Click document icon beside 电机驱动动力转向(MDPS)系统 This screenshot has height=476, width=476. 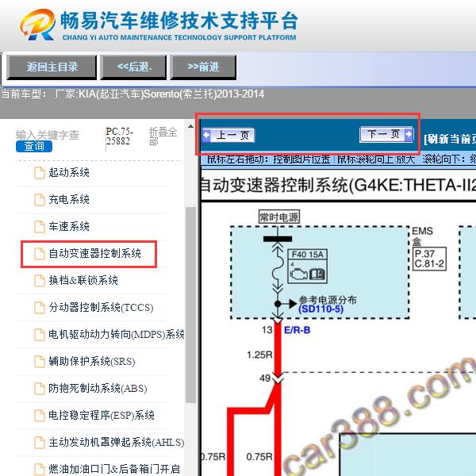click(x=40, y=335)
